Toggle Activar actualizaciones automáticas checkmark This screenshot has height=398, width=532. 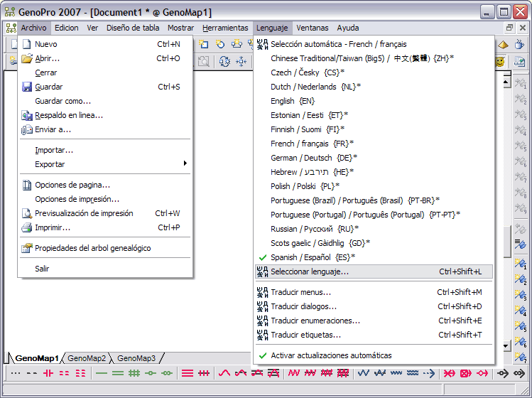click(262, 355)
